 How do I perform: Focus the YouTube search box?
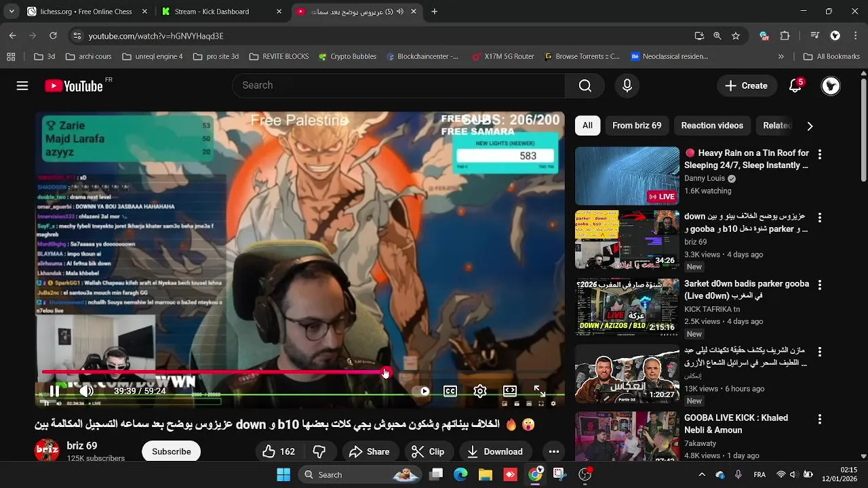[x=399, y=85]
